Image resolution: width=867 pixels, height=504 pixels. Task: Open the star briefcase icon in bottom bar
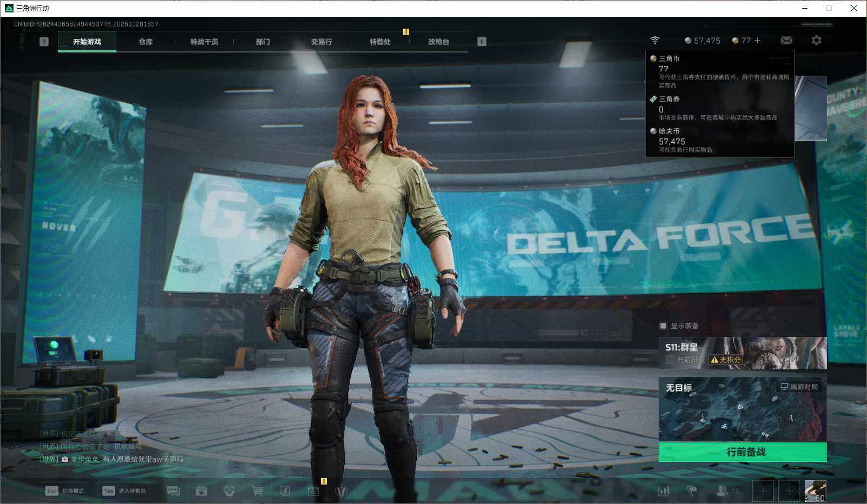point(201,491)
